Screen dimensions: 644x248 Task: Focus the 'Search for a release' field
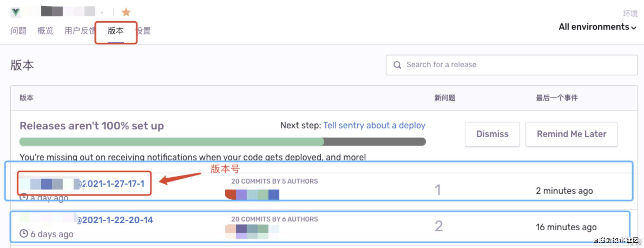(x=512, y=65)
